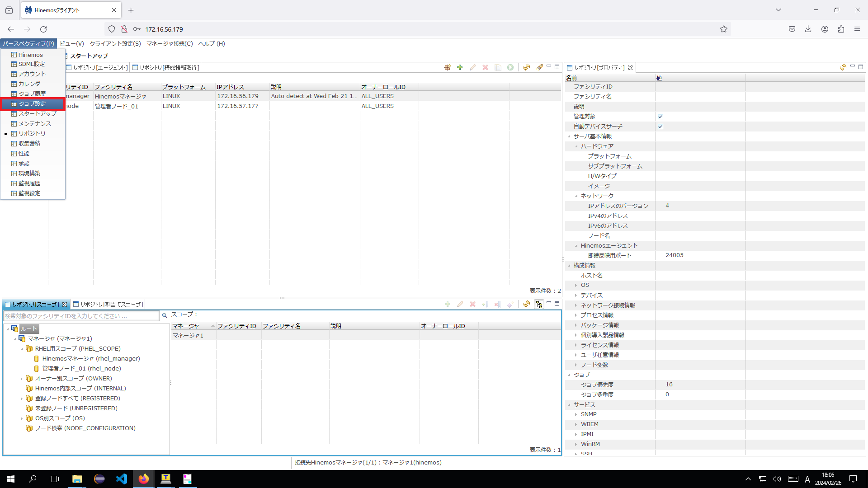Close the リポジトリ[スコープ] tab
Image resolution: width=868 pixels, height=488 pixels.
(65, 305)
